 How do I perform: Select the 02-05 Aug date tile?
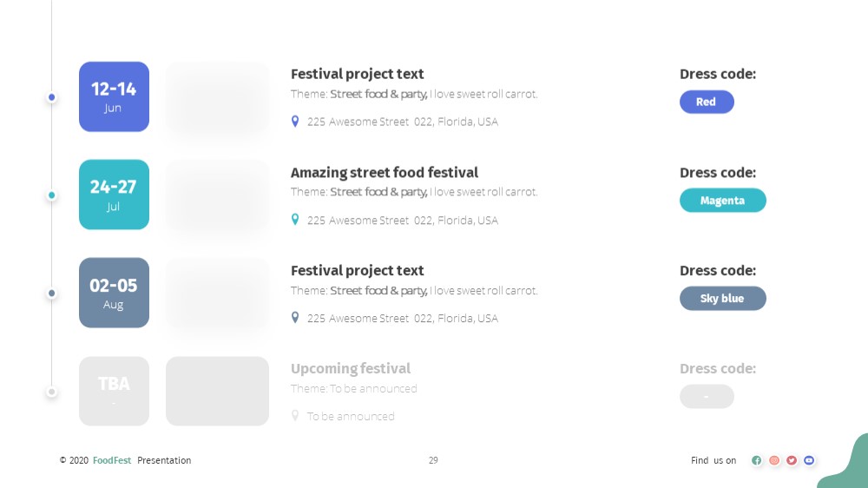(x=114, y=293)
